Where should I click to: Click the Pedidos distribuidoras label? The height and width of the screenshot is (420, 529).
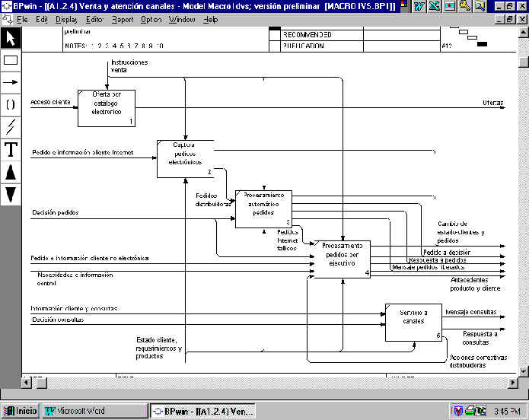[212, 200]
